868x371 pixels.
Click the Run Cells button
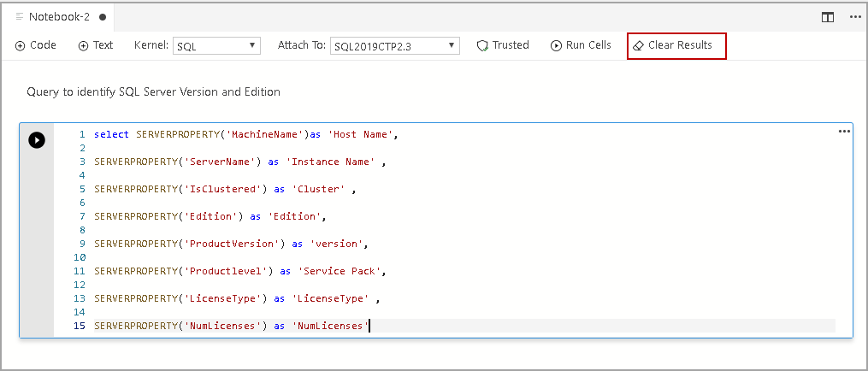click(581, 45)
